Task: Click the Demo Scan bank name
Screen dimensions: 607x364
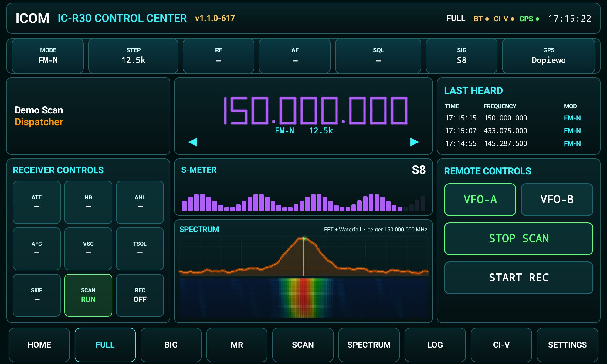Action: [39, 110]
